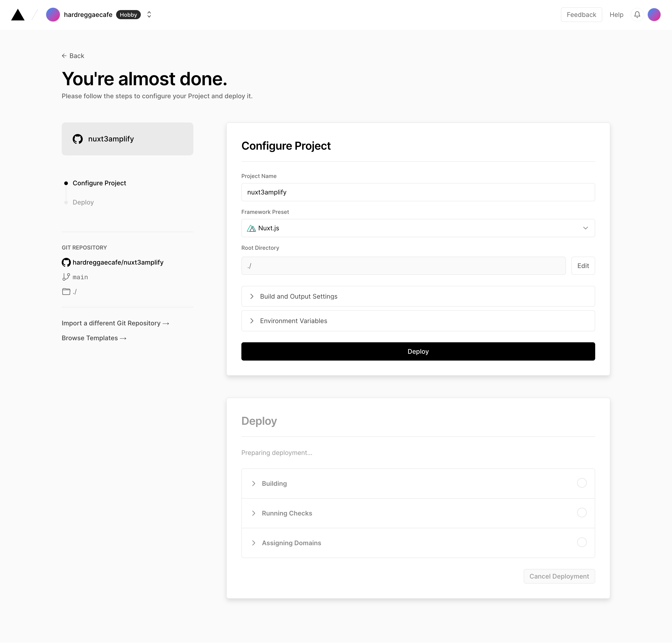
Task: Go Back using the arrow link
Action: (x=73, y=56)
